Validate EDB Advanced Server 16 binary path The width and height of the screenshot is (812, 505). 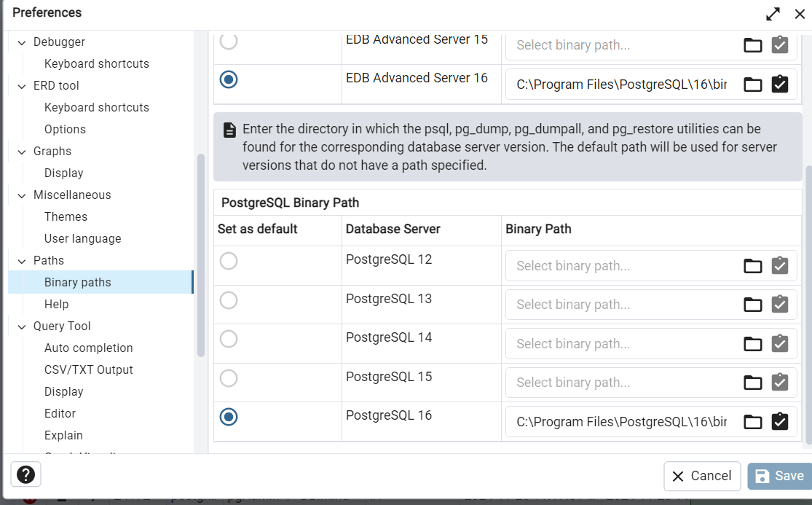coord(780,85)
